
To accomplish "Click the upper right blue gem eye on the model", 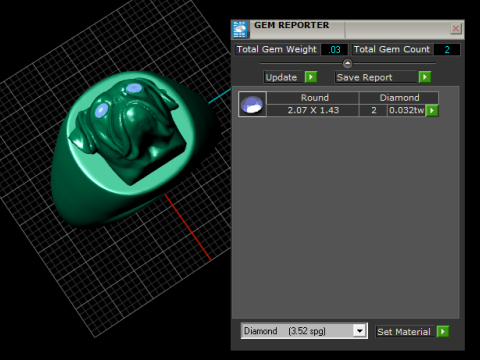I will (x=134, y=88).
